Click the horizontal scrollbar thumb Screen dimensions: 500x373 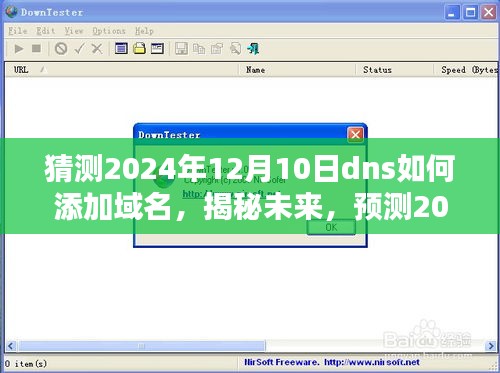[142, 346]
